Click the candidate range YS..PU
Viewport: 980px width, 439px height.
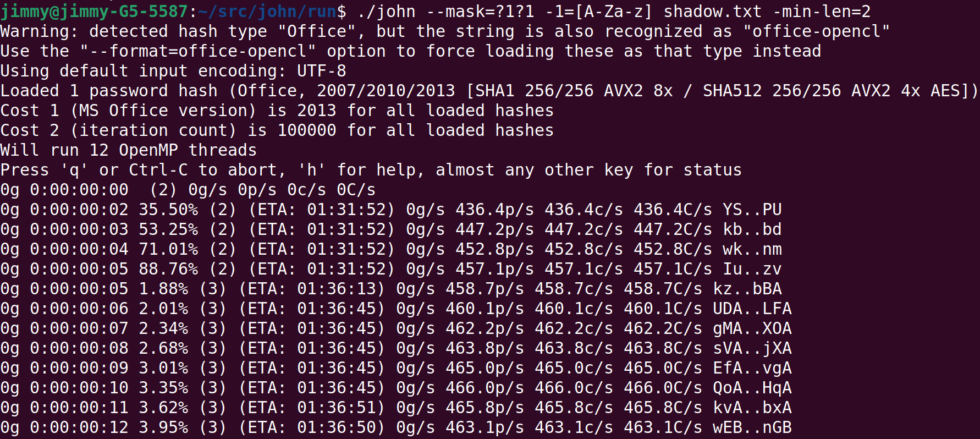click(752, 210)
